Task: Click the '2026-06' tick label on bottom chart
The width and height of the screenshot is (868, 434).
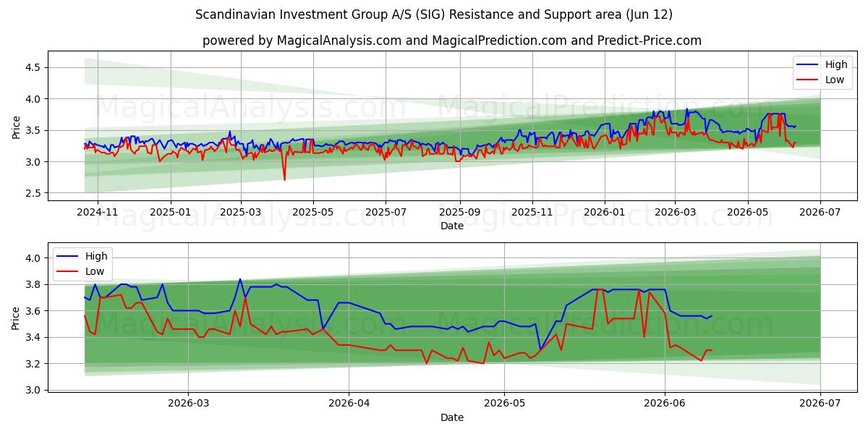Action: tap(665, 404)
